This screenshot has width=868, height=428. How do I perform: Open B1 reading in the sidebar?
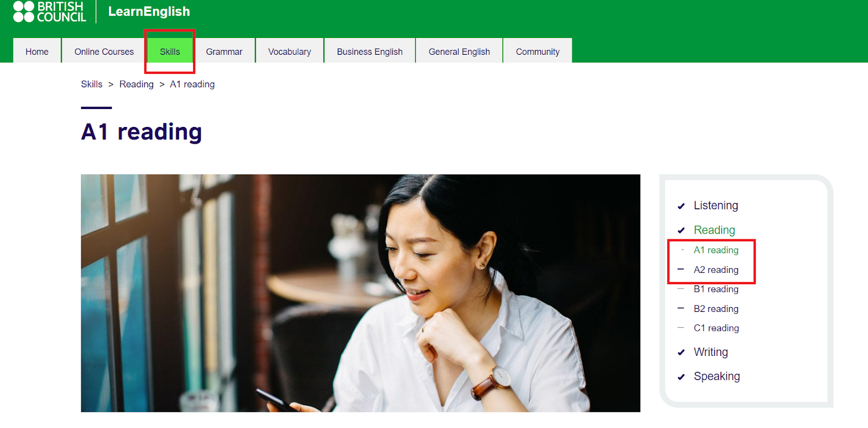click(716, 289)
